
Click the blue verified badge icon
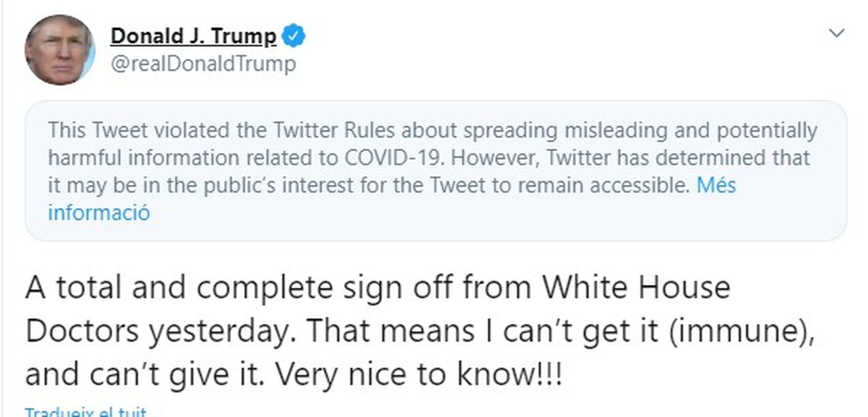294,36
